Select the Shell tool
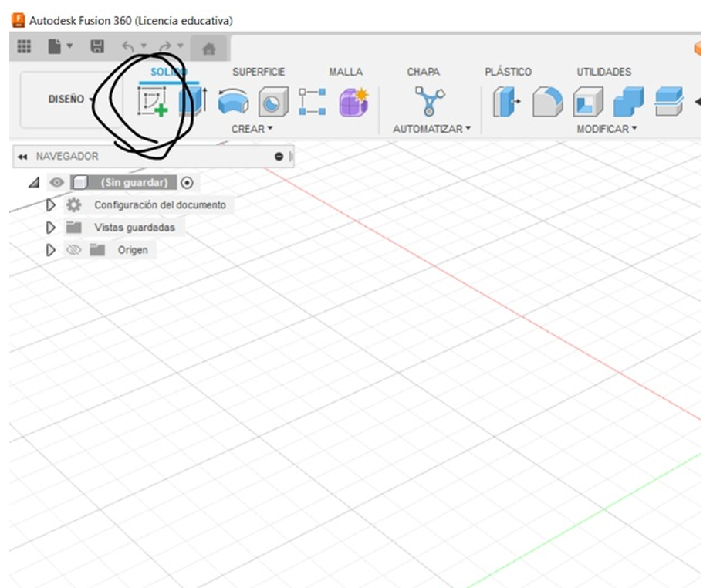Viewport: 703px width, 588px height. click(x=588, y=102)
